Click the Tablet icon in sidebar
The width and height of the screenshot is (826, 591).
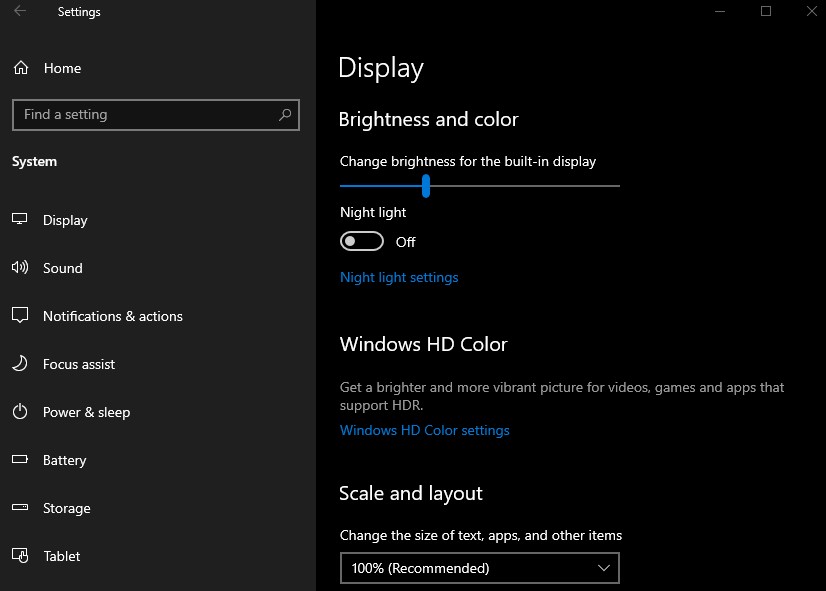click(x=20, y=555)
